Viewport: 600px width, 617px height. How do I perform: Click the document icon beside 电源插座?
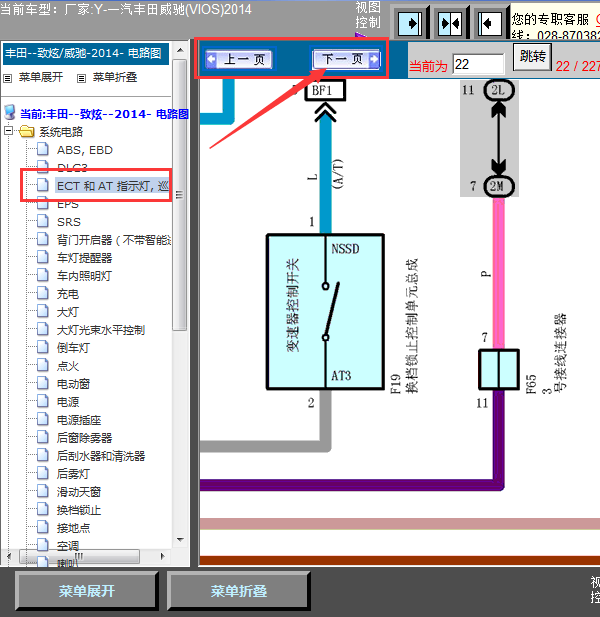click(x=42, y=419)
